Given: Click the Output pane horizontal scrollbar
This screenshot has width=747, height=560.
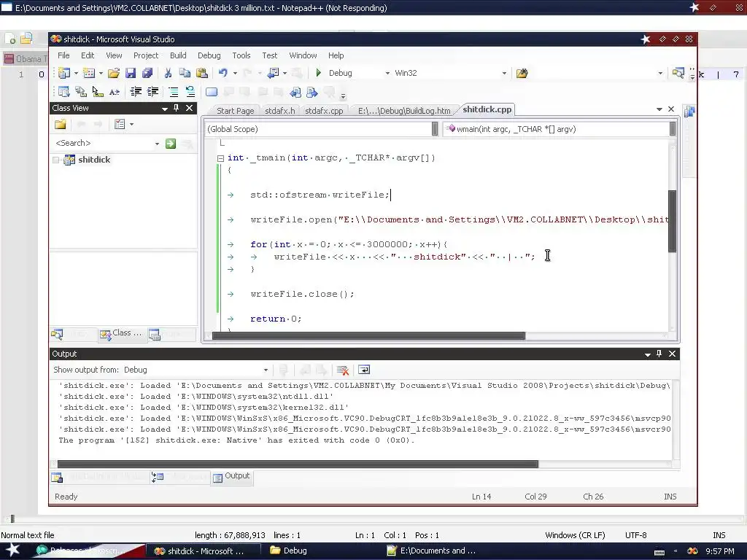Looking at the screenshot, I should tap(298, 464).
